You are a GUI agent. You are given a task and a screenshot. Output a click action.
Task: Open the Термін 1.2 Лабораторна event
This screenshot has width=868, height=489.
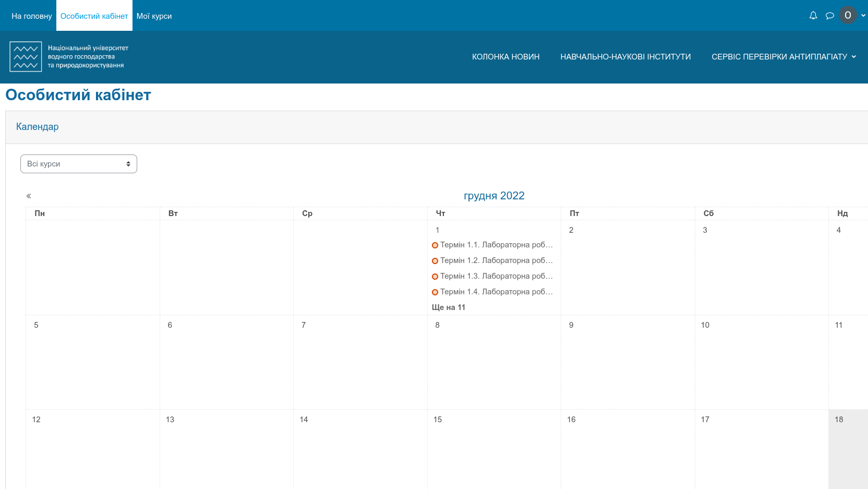tap(496, 260)
